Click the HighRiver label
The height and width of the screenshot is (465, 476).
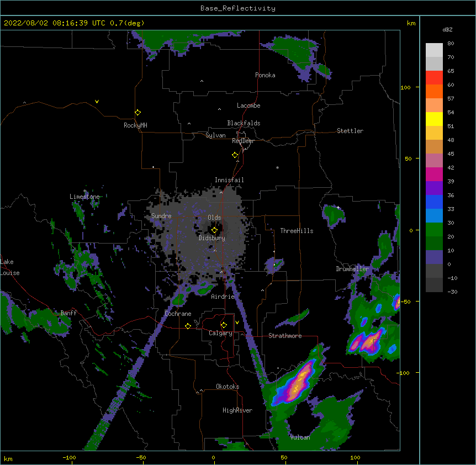click(x=237, y=410)
